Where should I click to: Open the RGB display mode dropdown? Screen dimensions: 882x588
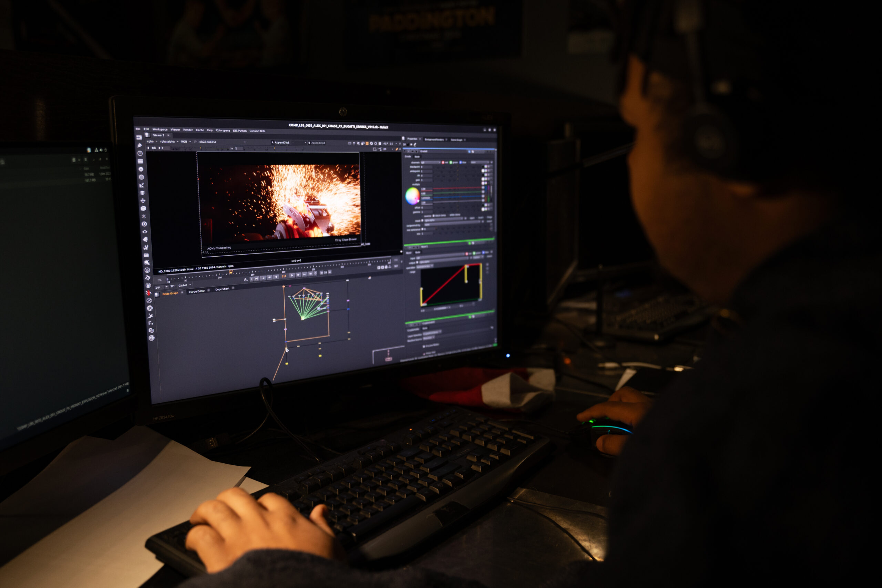tap(186, 142)
